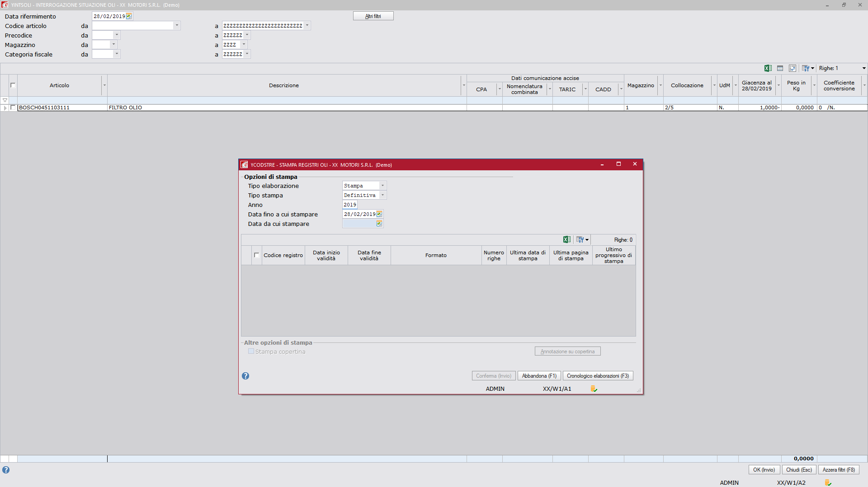
Task: Click status icon in main window status bar
Action: [828, 483]
